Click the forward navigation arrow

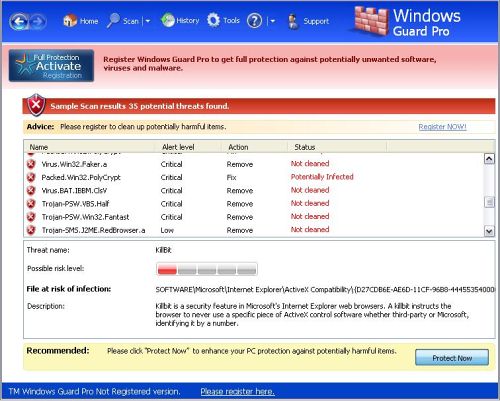pos(38,22)
